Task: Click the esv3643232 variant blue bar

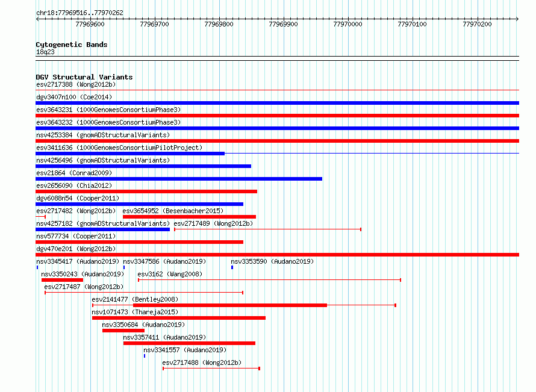Action: (x=277, y=128)
